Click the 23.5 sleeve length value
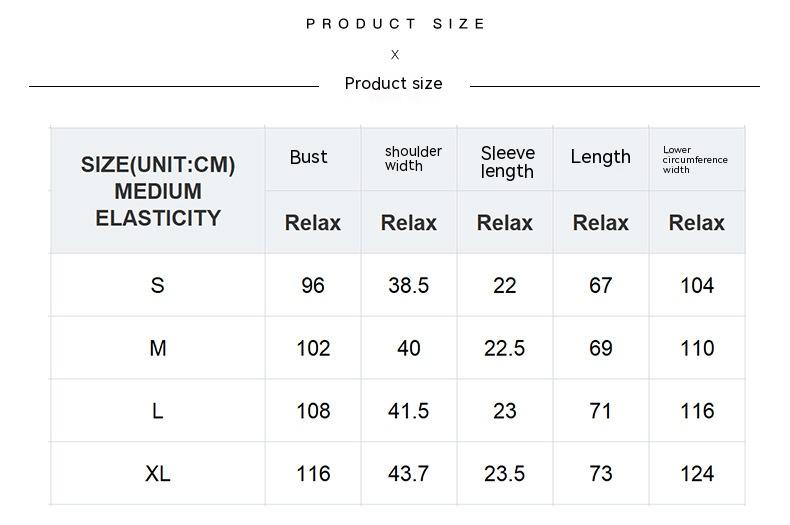The width and height of the screenshot is (790, 525). click(504, 474)
